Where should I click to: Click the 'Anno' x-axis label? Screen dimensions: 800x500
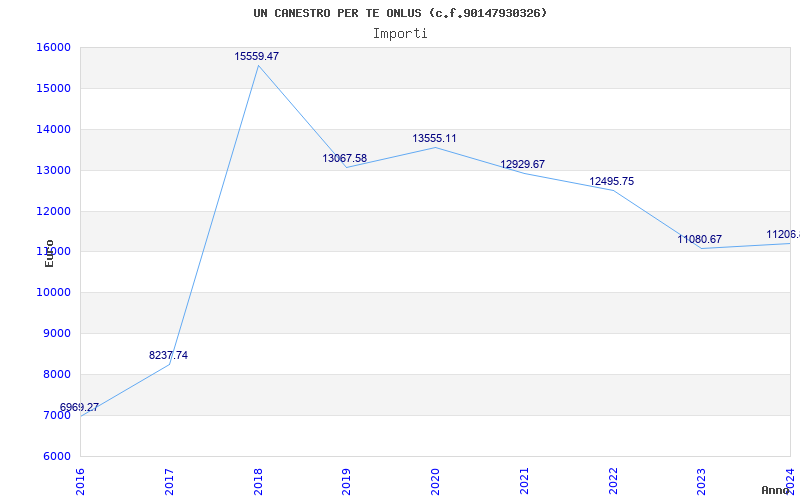tap(775, 490)
